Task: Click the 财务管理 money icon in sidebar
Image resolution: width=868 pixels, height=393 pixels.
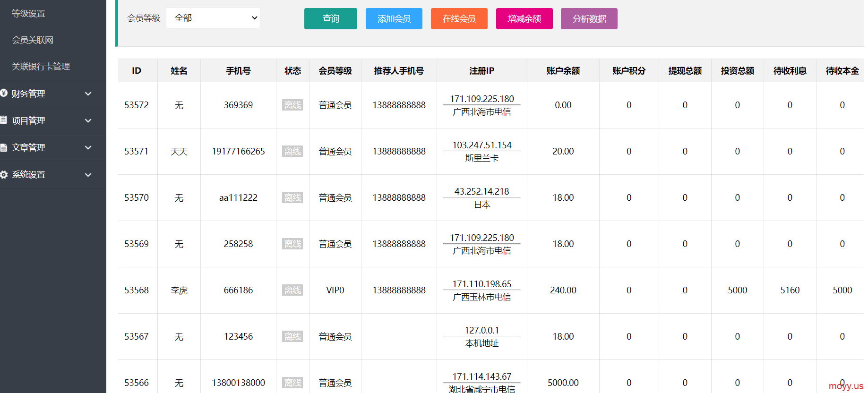Action: coord(4,94)
